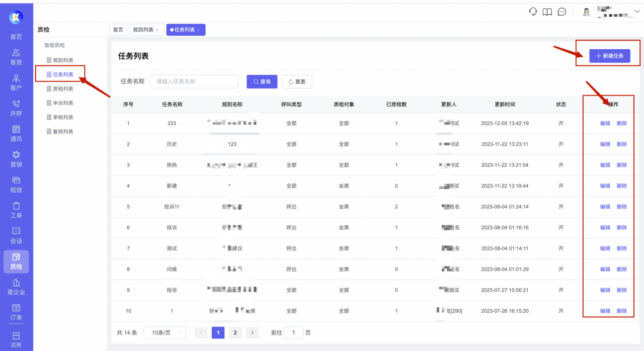This screenshot has height=351, width=644.
Task: Delete the task named 问候
Action: point(622,269)
